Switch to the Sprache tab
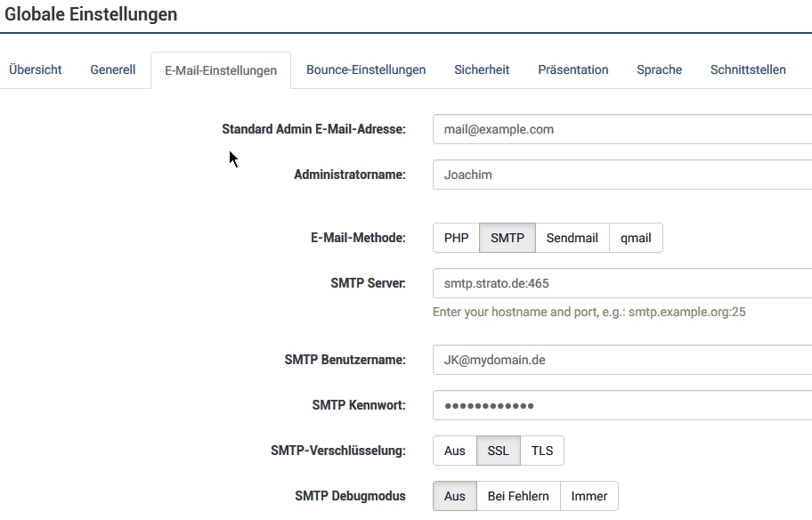812x520 pixels. [659, 69]
